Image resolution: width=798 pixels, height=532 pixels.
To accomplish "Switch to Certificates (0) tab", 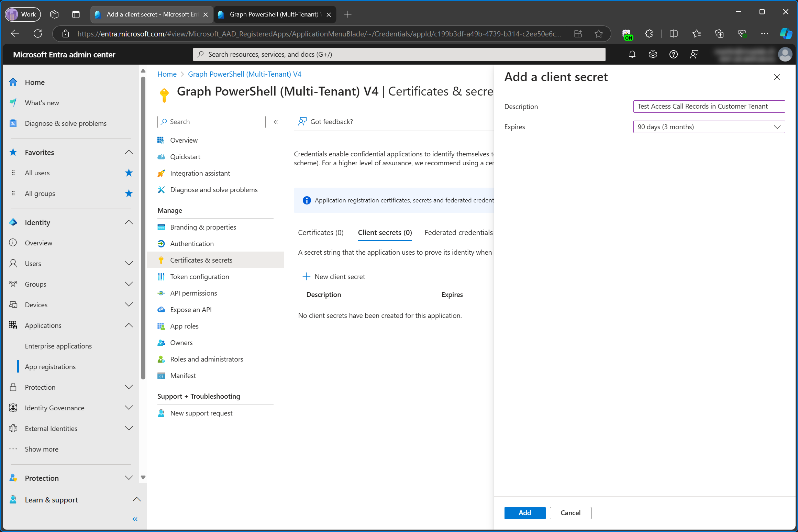I will tap(321, 233).
